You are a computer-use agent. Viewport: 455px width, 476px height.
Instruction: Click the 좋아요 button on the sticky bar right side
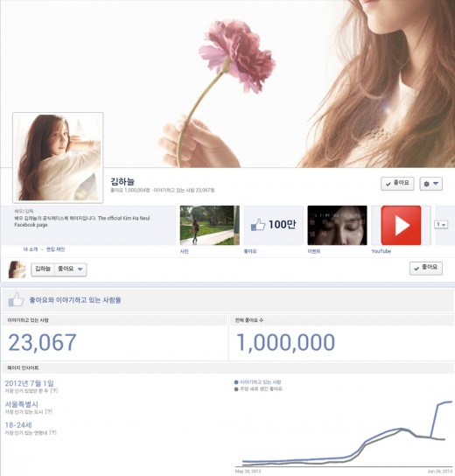(426, 268)
